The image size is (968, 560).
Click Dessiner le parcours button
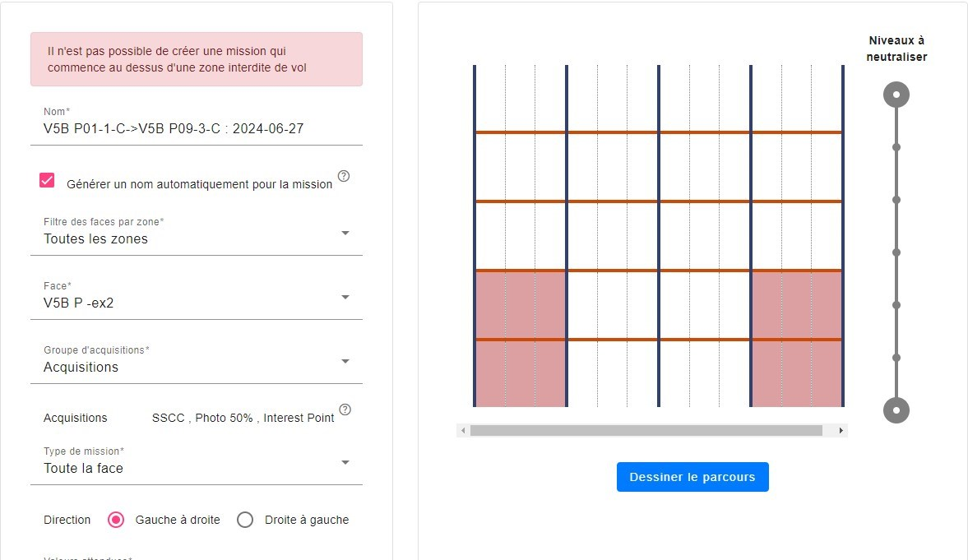tap(692, 477)
